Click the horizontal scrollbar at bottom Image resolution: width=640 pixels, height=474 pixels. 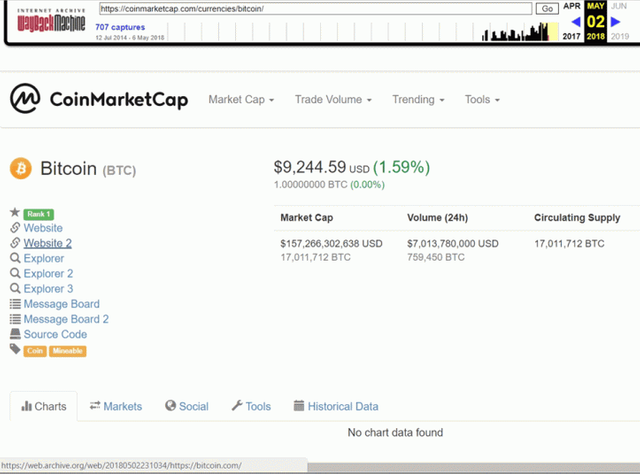pos(473,467)
